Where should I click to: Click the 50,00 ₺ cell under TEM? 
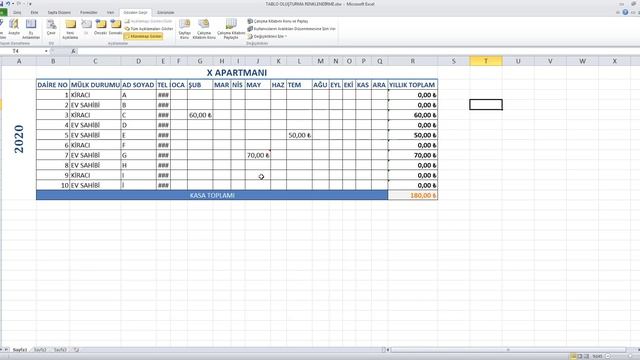[x=299, y=135]
